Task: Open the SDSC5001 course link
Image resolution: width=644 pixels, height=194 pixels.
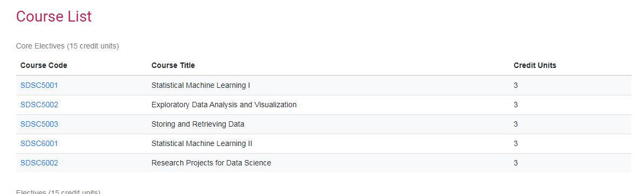Action: point(39,85)
